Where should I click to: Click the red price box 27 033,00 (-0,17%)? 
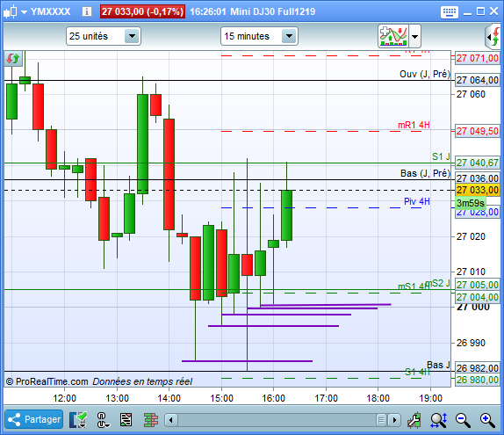tap(142, 11)
